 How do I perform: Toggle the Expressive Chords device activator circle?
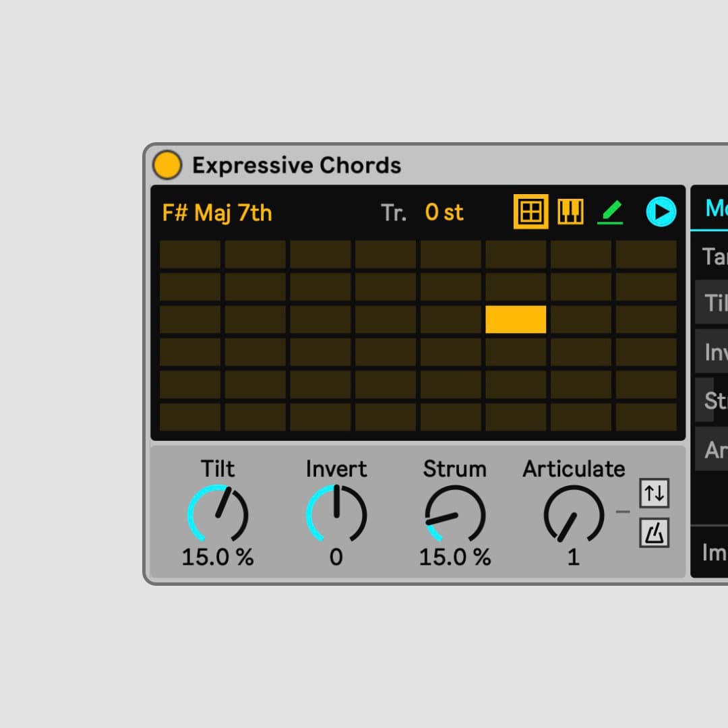point(167,164)
